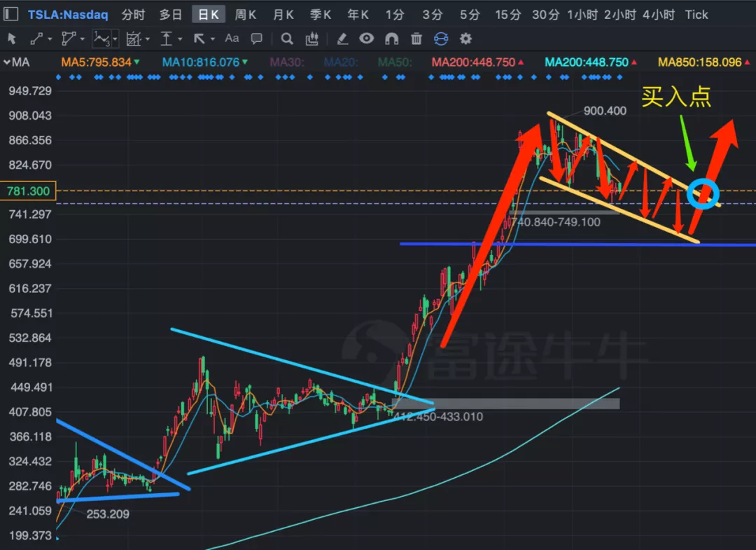Select the cursor pointer tool

tap(12, 39)
